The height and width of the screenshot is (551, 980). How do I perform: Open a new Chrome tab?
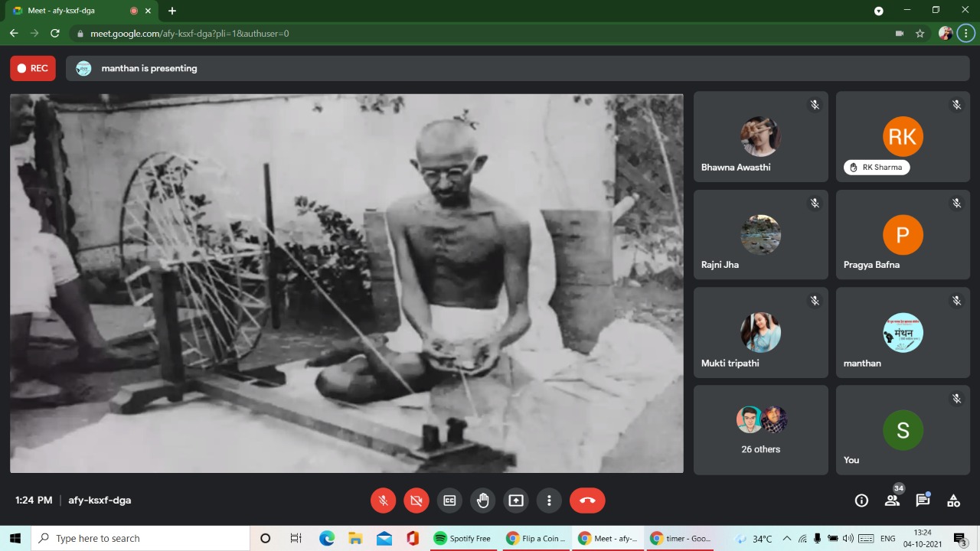click(172, 11)
